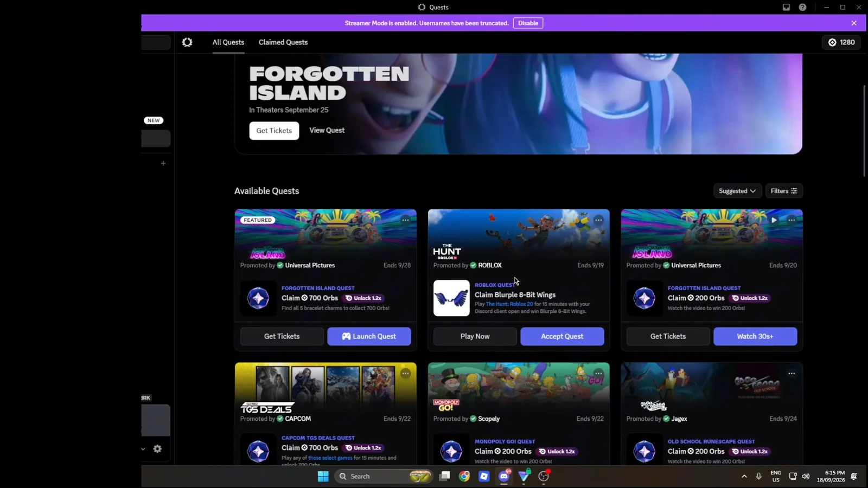Switch to the All Quests tab
This screenshot has width=868, height=488.
click(228, 42)
